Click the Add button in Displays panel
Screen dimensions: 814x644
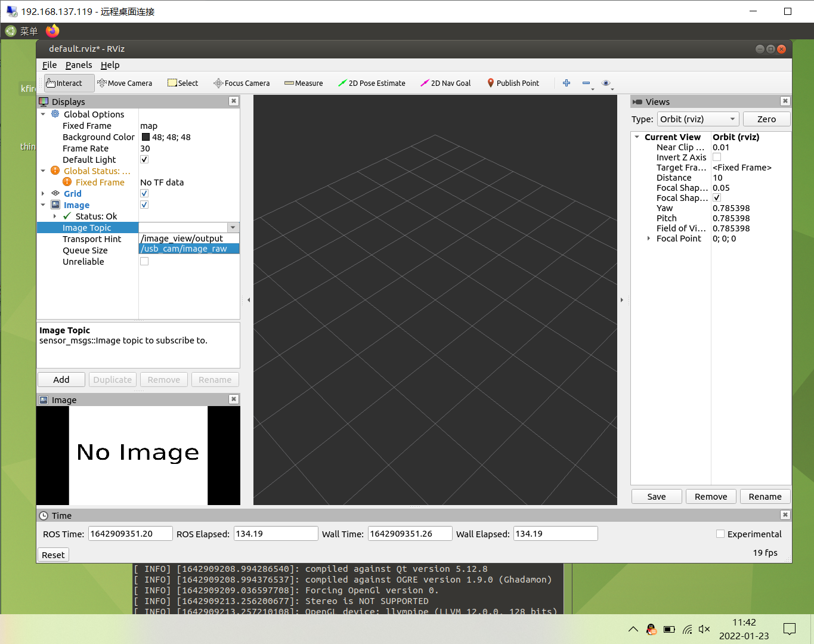[x=61, y=379]
